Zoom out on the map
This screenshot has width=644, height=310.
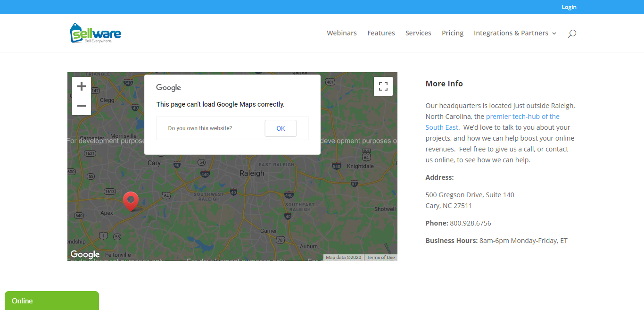pyautogui.click(x=82, y=106)
